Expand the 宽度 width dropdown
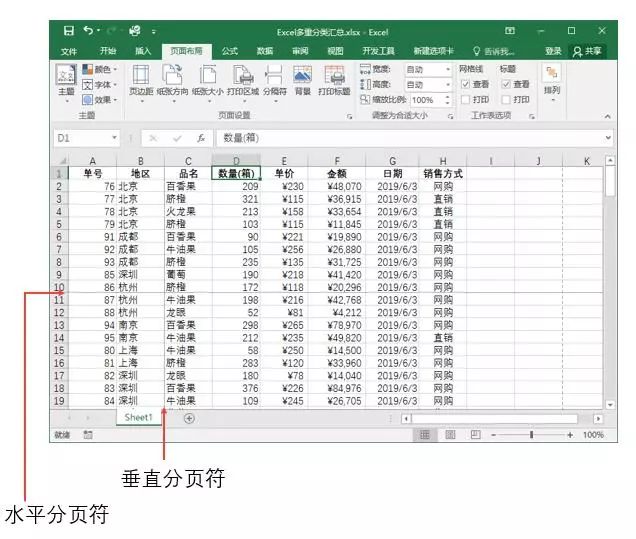 (x=448, y=70)
